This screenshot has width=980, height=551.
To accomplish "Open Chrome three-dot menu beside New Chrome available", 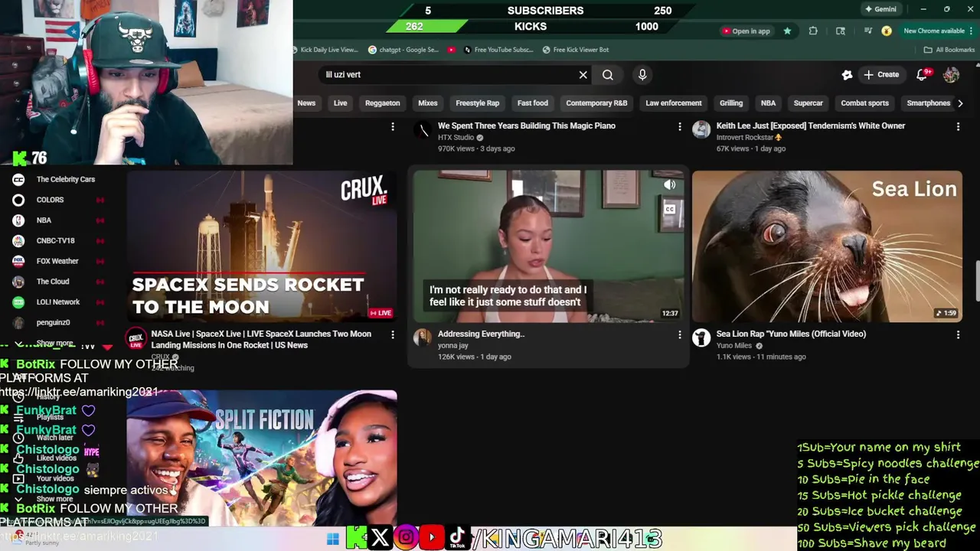I will (x=972, y=31).
